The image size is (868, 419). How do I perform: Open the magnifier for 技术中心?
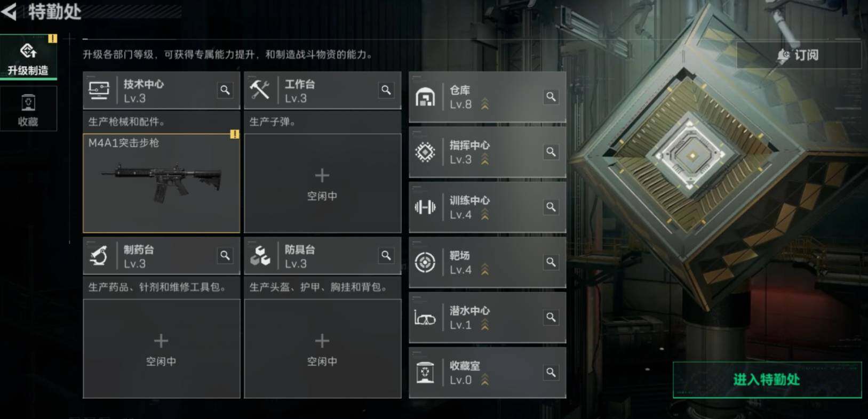tap(225, 90)
